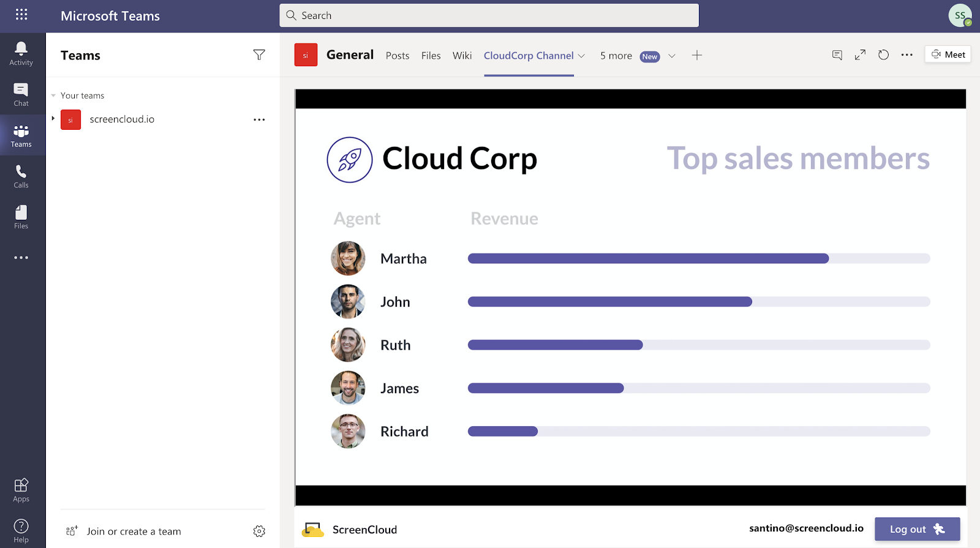
Task: Expand the screencloud.io team channels
Action: pos(53,119)
